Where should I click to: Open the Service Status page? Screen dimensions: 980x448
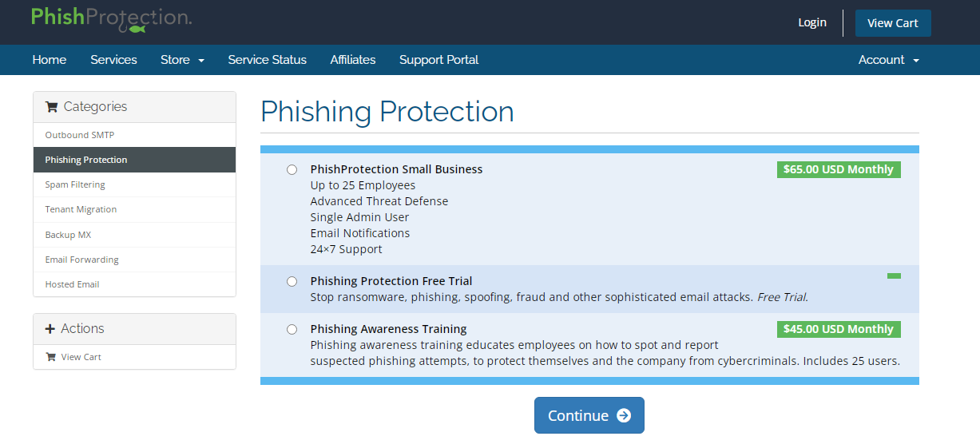tap(267, 60)
